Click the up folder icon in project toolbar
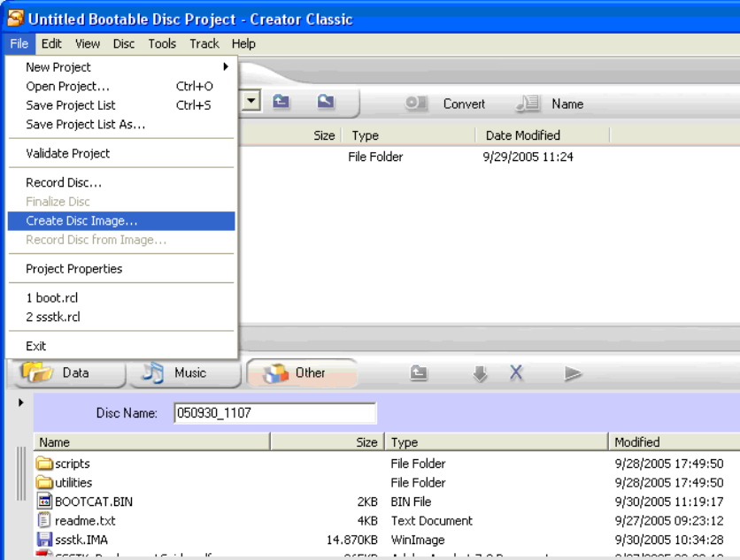Image resolution: width=740 pixels, height=560 pixels. pos(418,373)
